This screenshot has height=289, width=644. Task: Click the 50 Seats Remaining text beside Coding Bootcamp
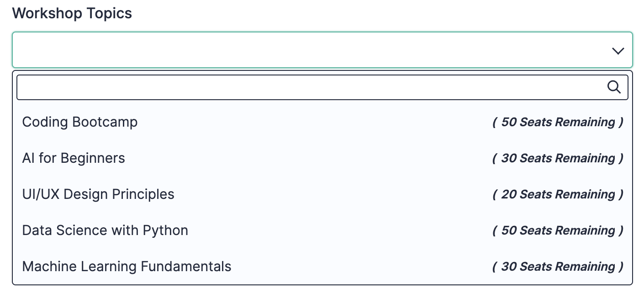(x=558, y=122)
